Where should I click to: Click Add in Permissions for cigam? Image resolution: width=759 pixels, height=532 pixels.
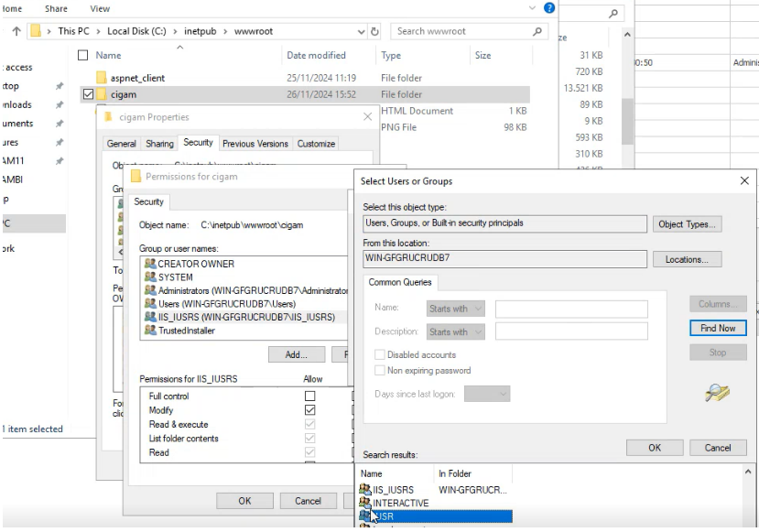point(297,355)
